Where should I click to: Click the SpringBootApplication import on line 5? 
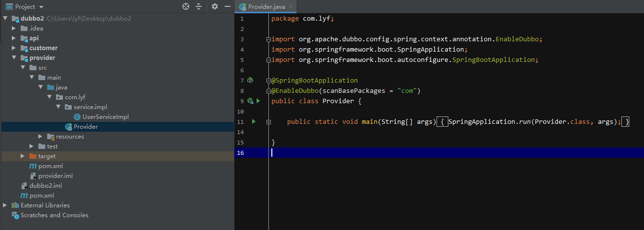495,59
